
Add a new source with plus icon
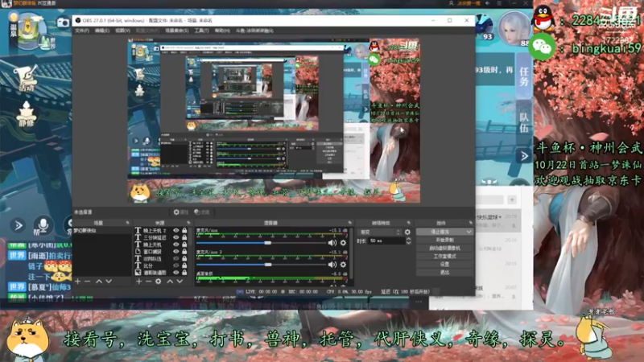(x=138, y=282)
